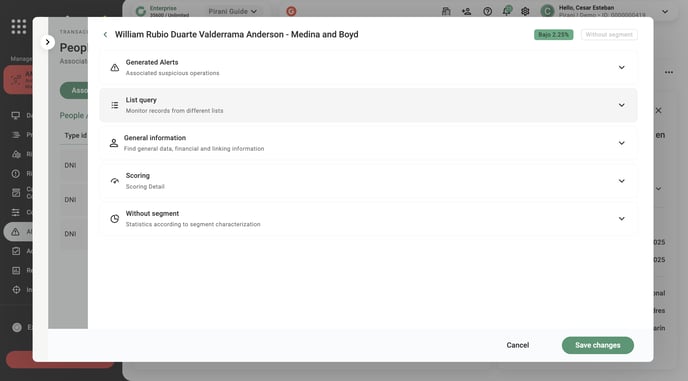Click the Generated Alerts warning triangle icon

pos(115,68)
